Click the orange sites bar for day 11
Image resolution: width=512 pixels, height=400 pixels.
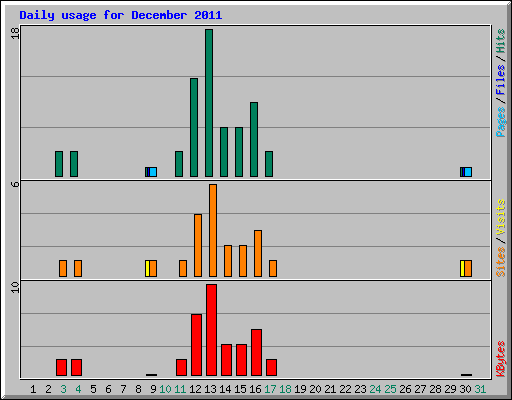(183, 268)
